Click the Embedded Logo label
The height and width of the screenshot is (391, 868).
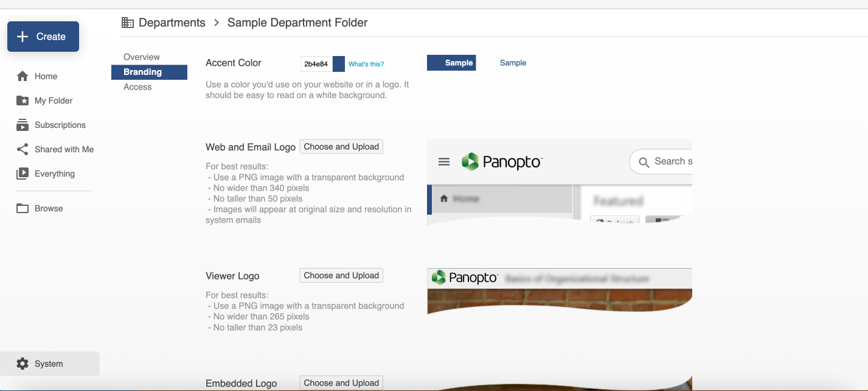click(x=241, y=384)
